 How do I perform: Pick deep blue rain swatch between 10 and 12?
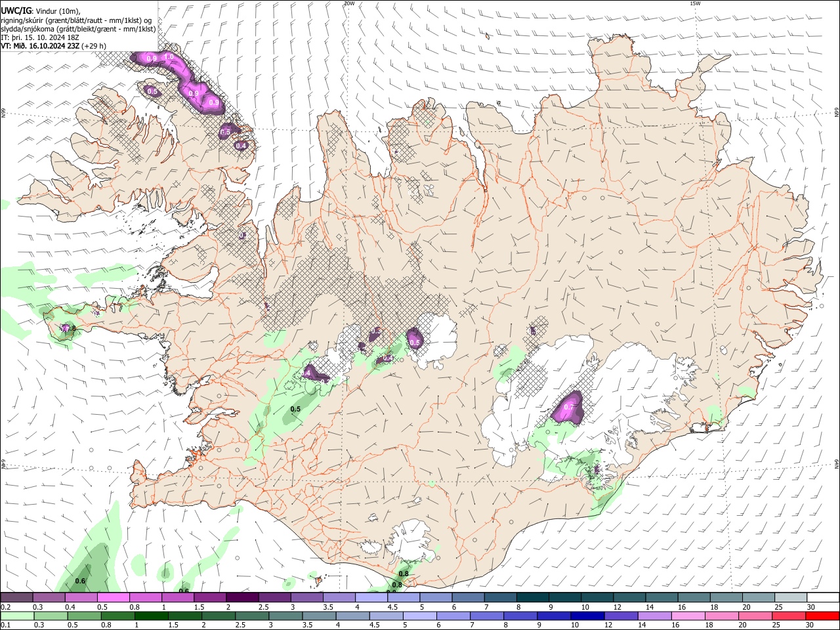pos(586,616)
